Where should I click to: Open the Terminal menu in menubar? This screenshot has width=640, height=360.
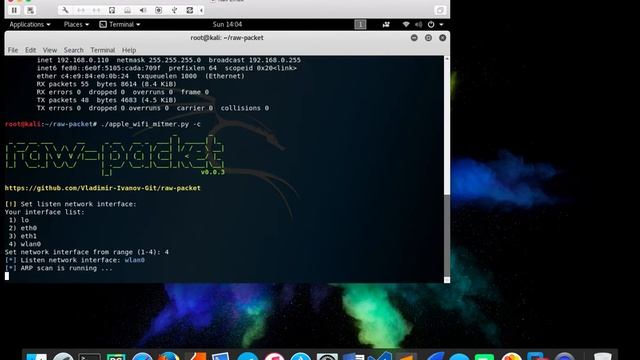click(102, 50)
